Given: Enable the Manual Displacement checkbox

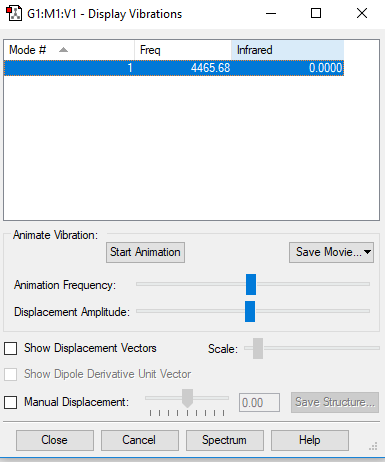Looking at the screenshot, I should [x=11, y=402].
